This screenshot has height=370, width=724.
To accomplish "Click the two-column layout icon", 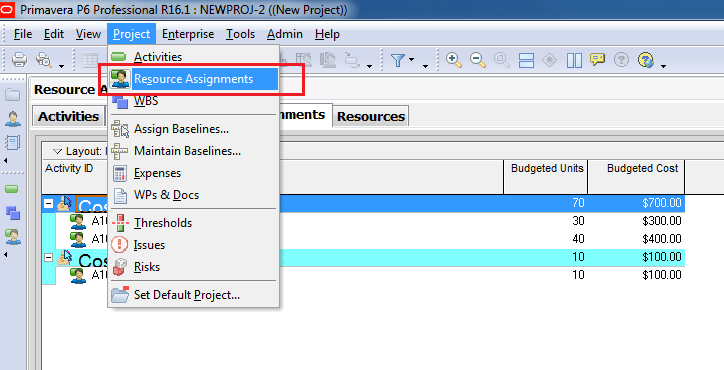I will coord(574,60).
